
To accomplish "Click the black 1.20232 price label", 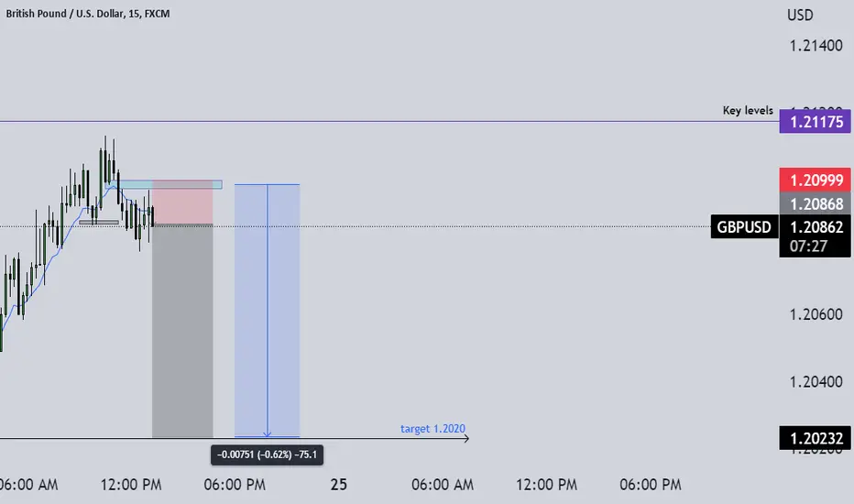I will (x=815, y=438).
